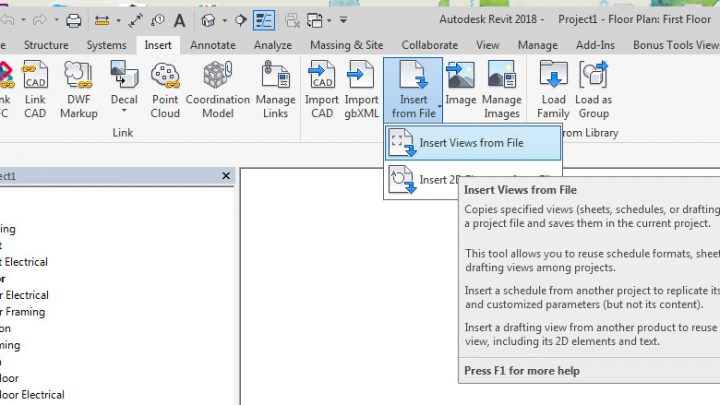The image size is (720, 405).
Task: Switch to the Collaborate tab
Action: 430,45
